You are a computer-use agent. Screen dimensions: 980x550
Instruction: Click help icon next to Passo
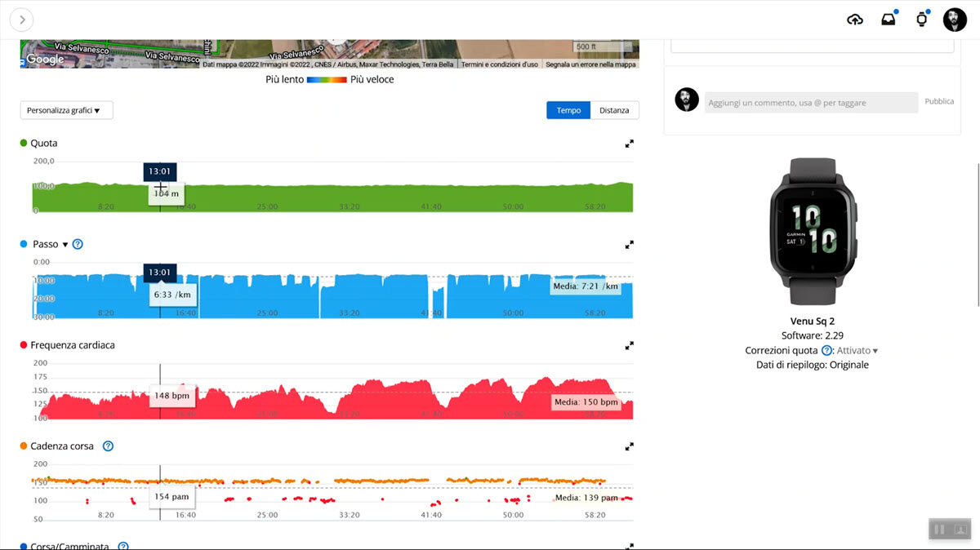coord(78,244)
